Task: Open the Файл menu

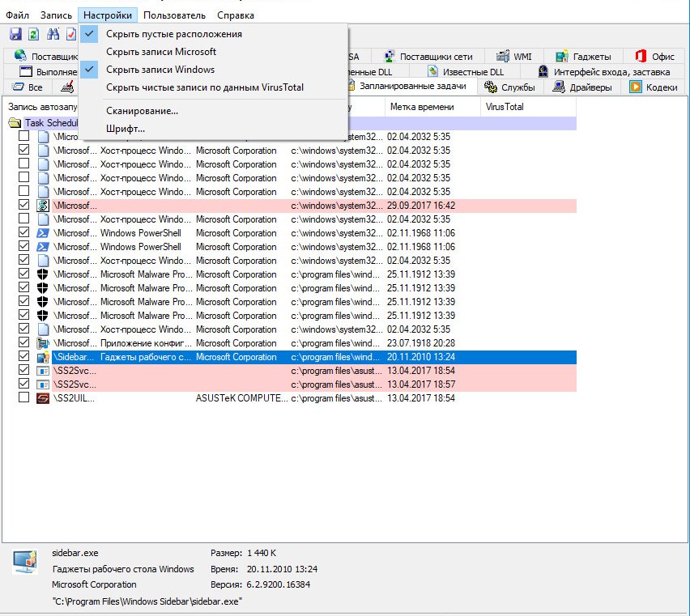Action: tap(18, 15)
